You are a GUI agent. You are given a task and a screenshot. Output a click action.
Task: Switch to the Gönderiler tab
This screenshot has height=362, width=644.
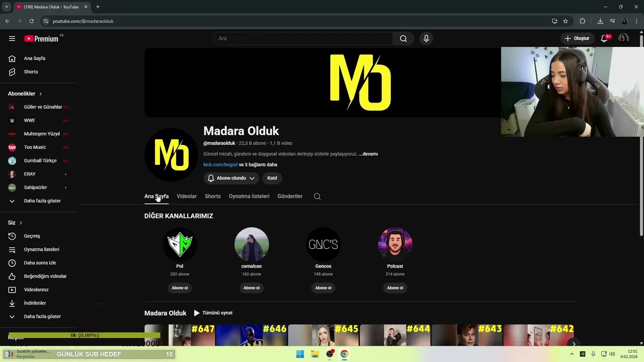pos(290,197)
